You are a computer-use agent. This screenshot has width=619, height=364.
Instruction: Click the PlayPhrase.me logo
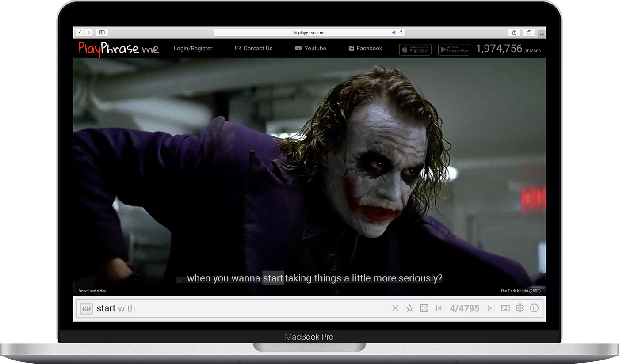[x=118, y=49]
